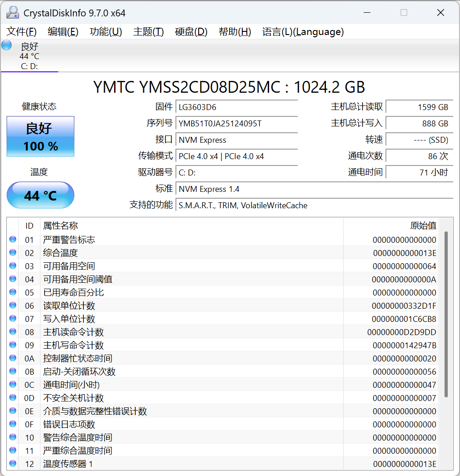Image resolution: width=460 pixels, height=476 pixels.
Task: Select raw value 00000000000047
Action: [x=405, y=385]
